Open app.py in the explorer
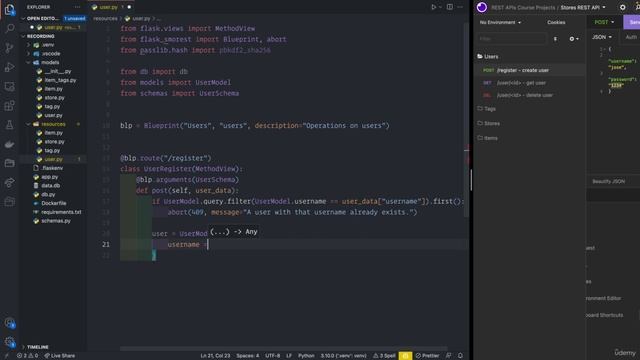Viewport: 640px width, 360px height. 50,177
